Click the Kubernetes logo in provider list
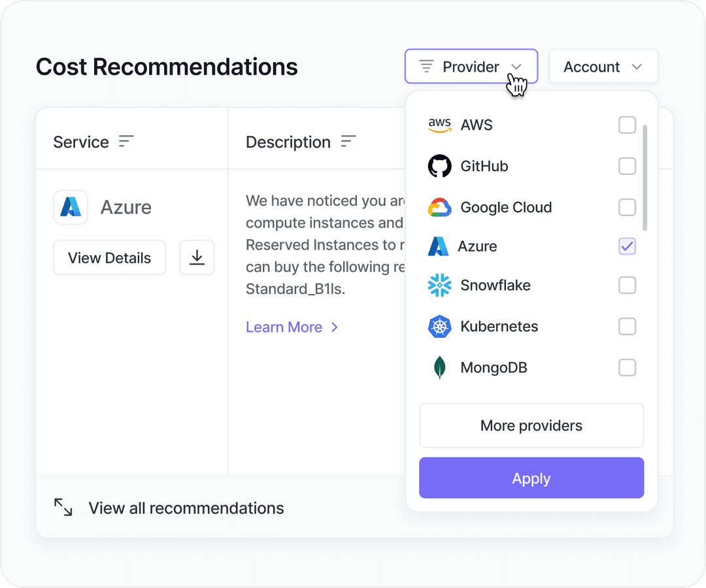Screen dimensions: 706x588 click(x=439, y=327)
